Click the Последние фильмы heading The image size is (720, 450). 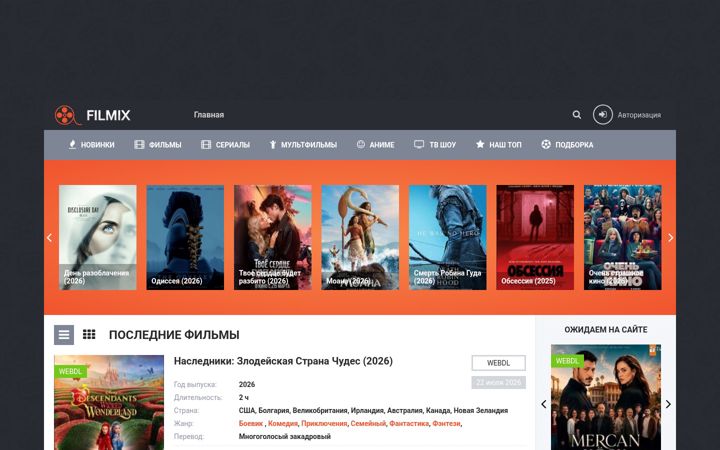(174, 335)
